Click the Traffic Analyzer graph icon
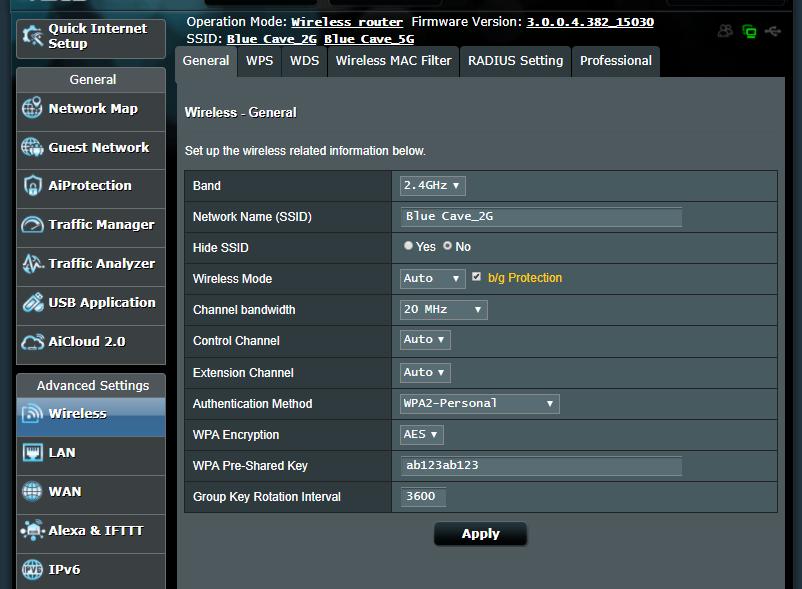Screen dimensions: 802x589 point(33,264)
